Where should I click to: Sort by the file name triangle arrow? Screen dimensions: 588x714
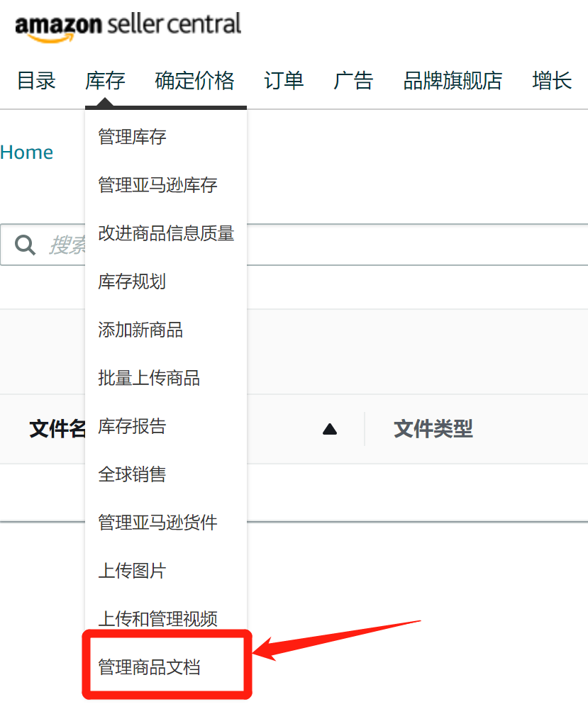coord(330,429)
